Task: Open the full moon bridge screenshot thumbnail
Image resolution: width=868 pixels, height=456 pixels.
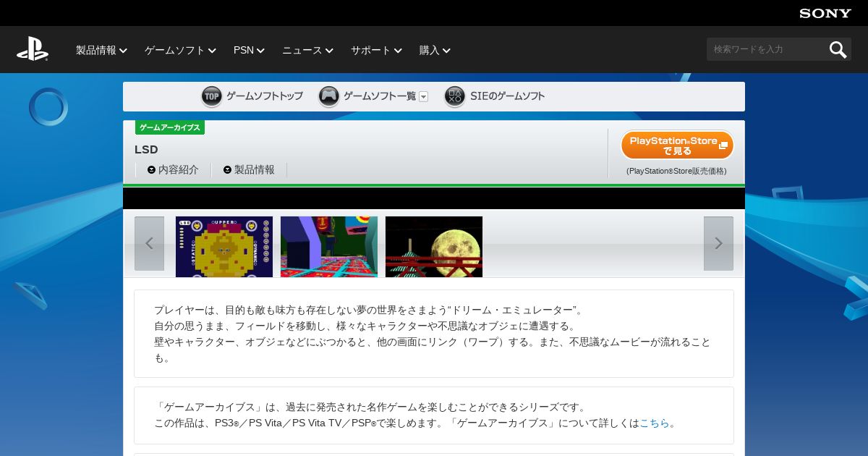Action: (434, 247)
